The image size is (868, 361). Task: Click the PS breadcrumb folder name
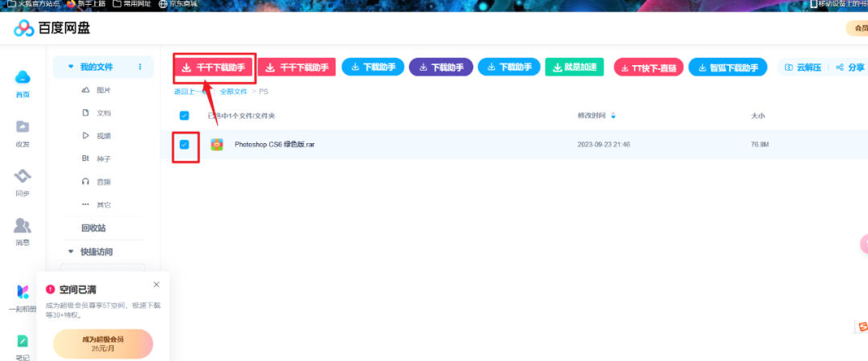[264, 92]
